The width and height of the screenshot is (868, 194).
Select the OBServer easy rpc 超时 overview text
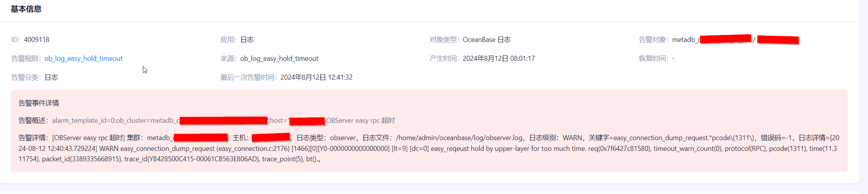point(360,120)
